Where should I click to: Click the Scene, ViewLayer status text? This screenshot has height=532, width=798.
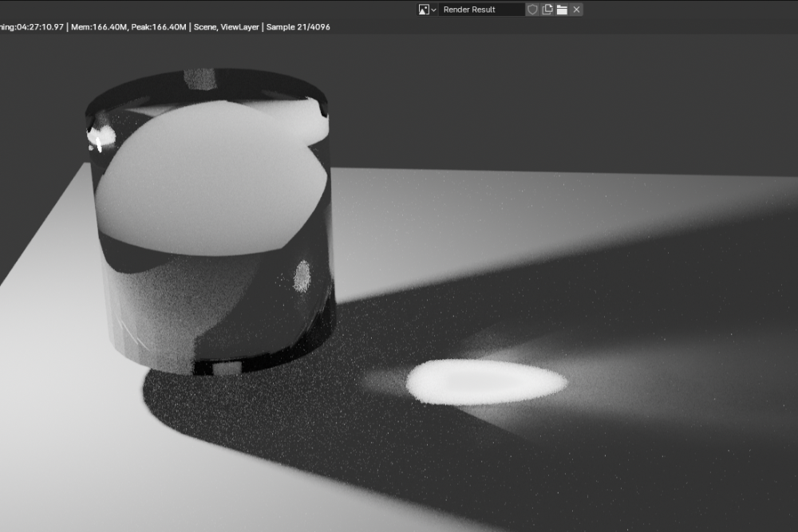pyautogui.click(x=227, y=27)
